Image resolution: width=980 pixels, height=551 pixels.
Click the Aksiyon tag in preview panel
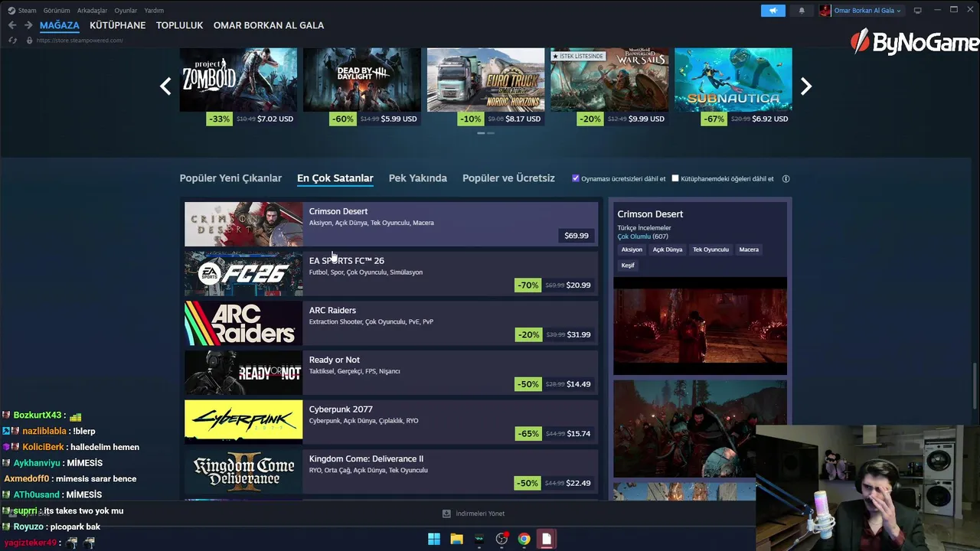[x=632, y=249]
